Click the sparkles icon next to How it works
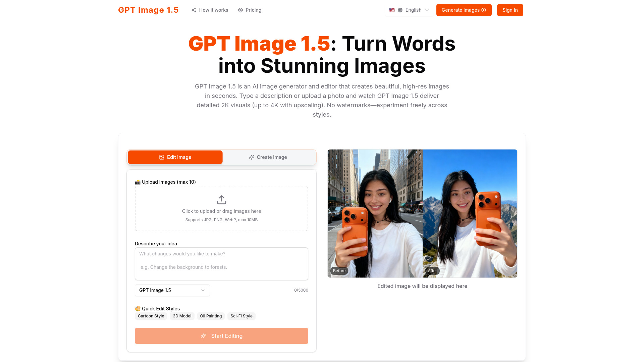 click(x=194, y=10)
